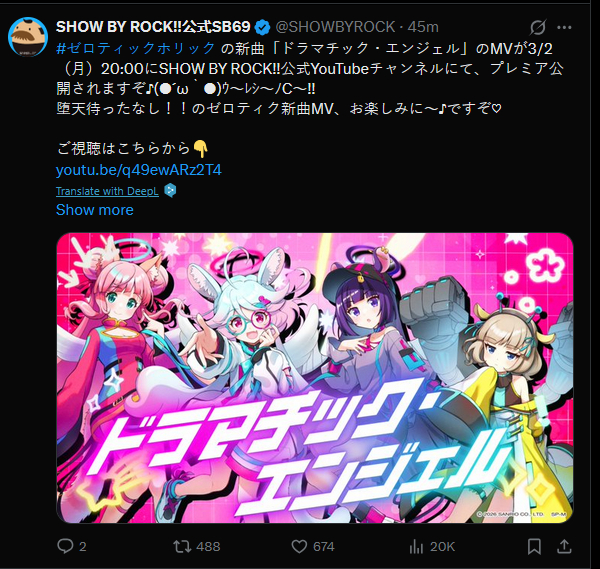The height and width of the screenshot is (569, 600).
Task: Open the three-dot more options menu
Action: (564, 27)
